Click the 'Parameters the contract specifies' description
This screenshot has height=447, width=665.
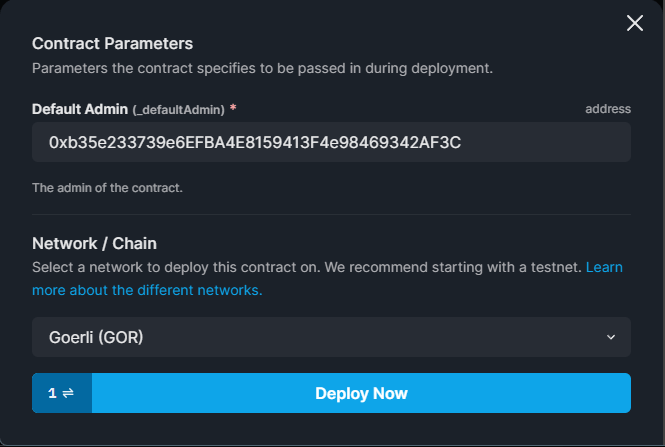[x=262, y=68]
